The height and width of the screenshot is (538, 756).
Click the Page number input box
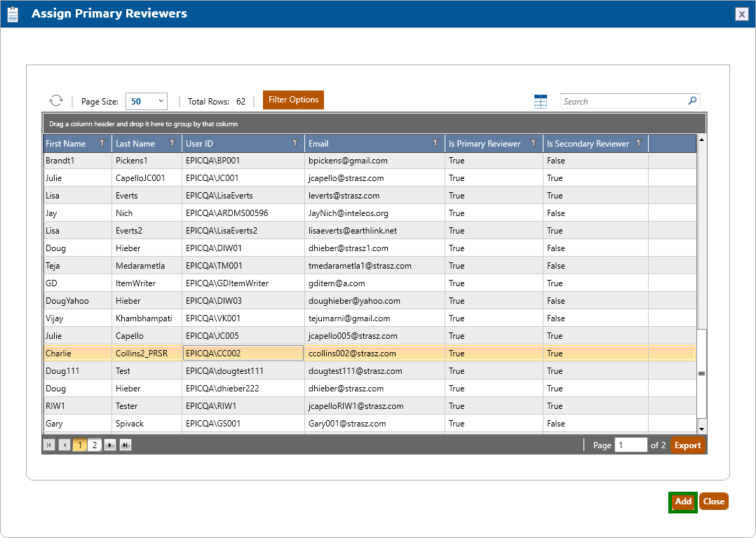[630, 445]
